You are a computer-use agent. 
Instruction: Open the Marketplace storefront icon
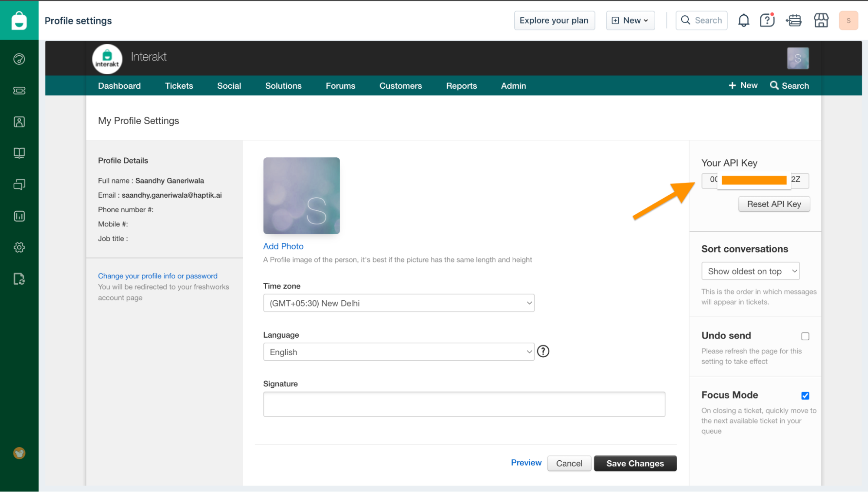pos(821,20)
